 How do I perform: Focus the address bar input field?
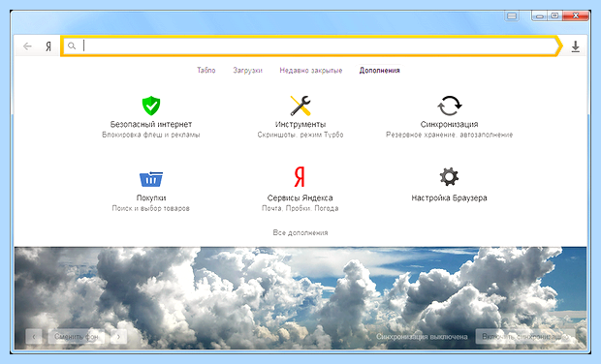point(310,45)
